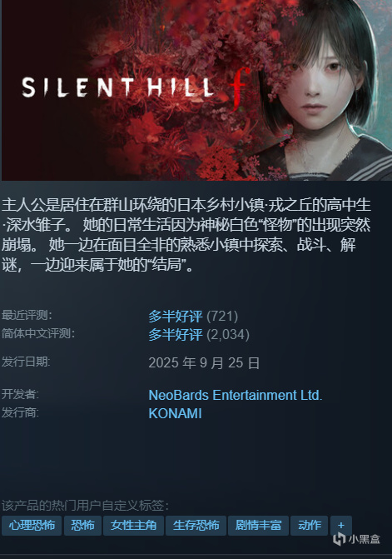Open publisher KONAMI page

[x=175, y=413]
